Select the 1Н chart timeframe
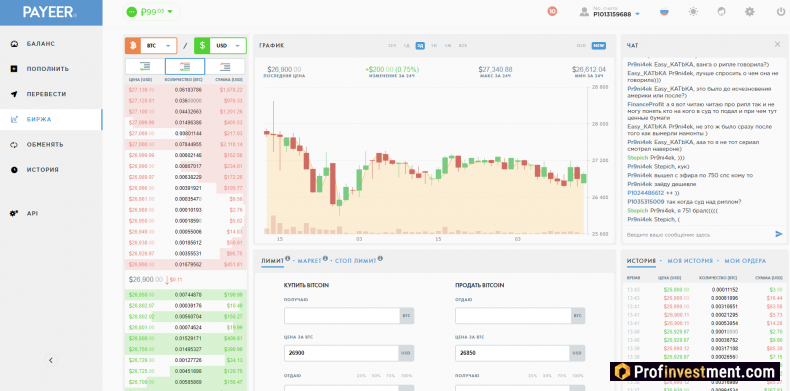This screenshot has width=790, height=391. (x=434, y=46)
